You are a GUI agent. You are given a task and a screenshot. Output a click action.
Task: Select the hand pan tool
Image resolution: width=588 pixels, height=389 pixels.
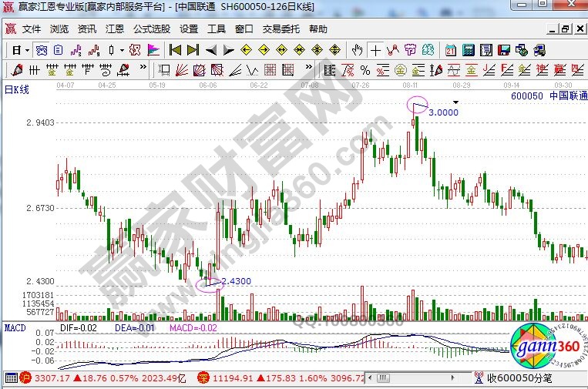[x=357, y=50]
